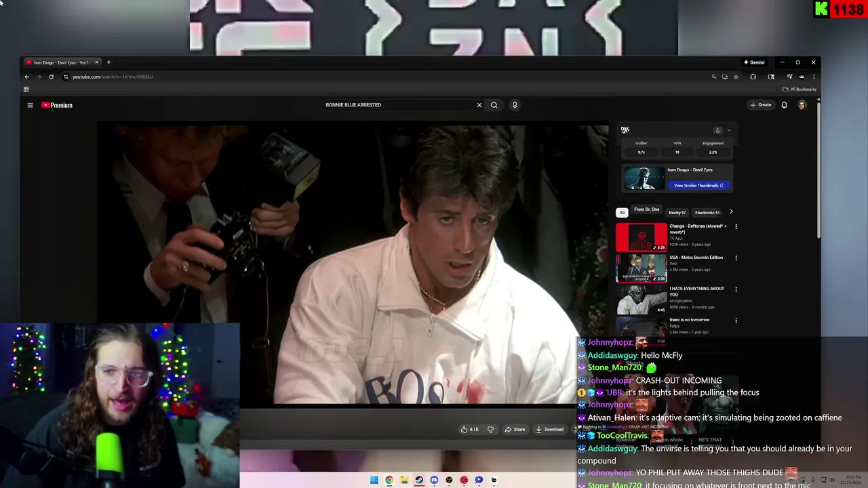Select the From Dr. One chip

tap(646, 211)
